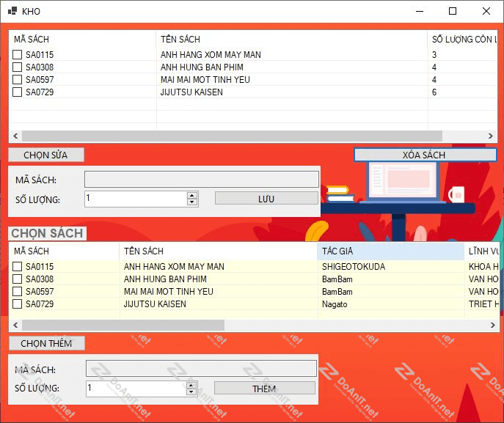Click the top list horizontal scrollbar thumb
504x423 pixels.
[232, 136]
